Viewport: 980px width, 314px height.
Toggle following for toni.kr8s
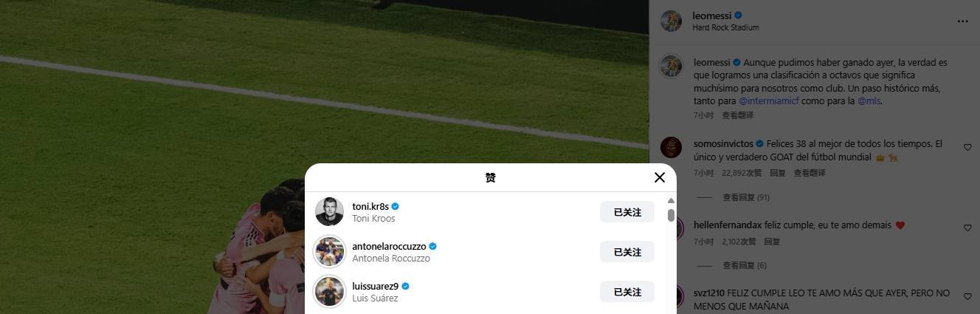(x=627, y=212)
